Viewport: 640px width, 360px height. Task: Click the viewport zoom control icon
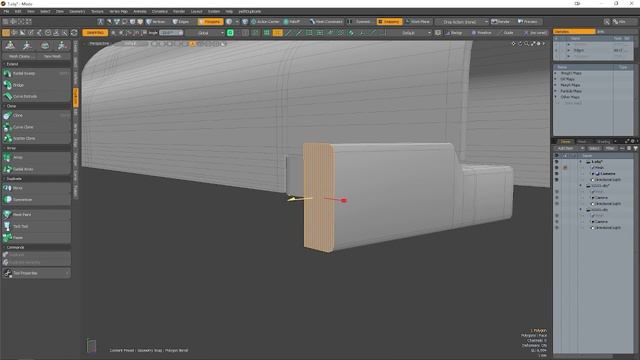(526, 43)
